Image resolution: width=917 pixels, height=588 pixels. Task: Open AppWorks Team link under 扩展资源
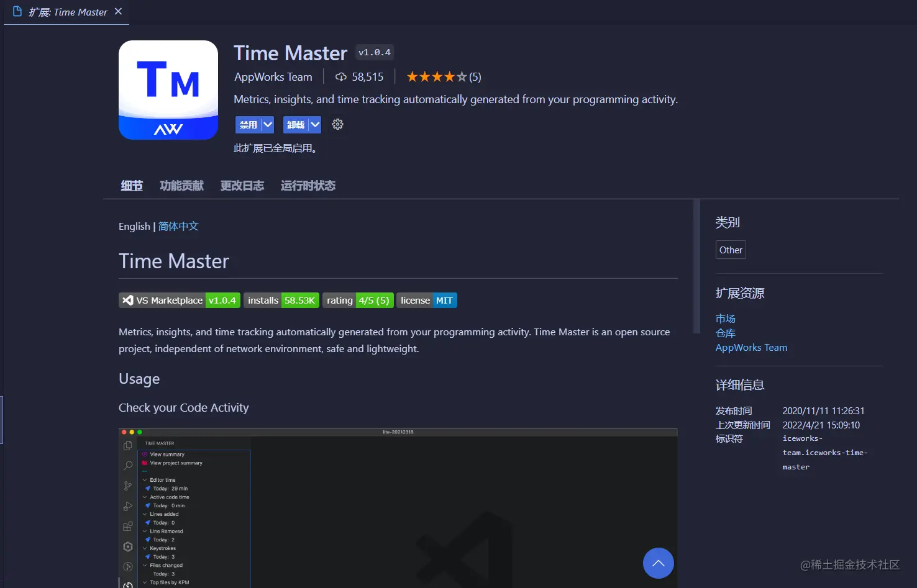pos(751,348)
